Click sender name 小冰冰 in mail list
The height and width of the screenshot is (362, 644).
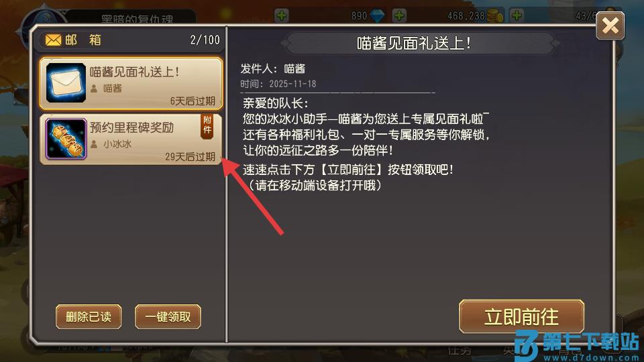[117, 144]
